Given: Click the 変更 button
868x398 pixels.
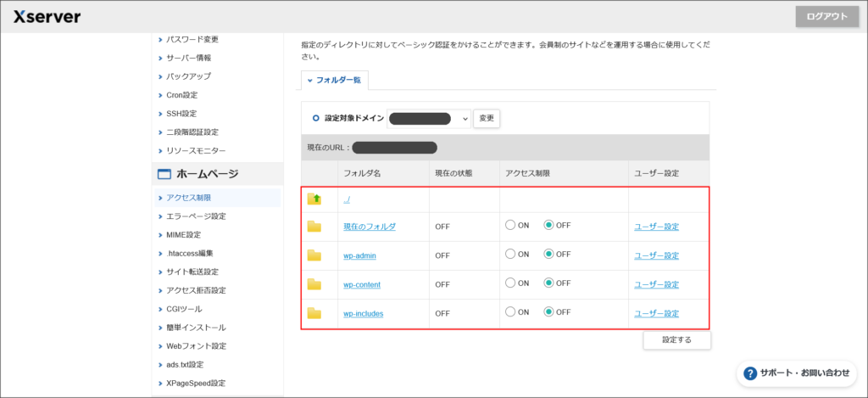Looking at the screenshot, I should coord(487,119).
